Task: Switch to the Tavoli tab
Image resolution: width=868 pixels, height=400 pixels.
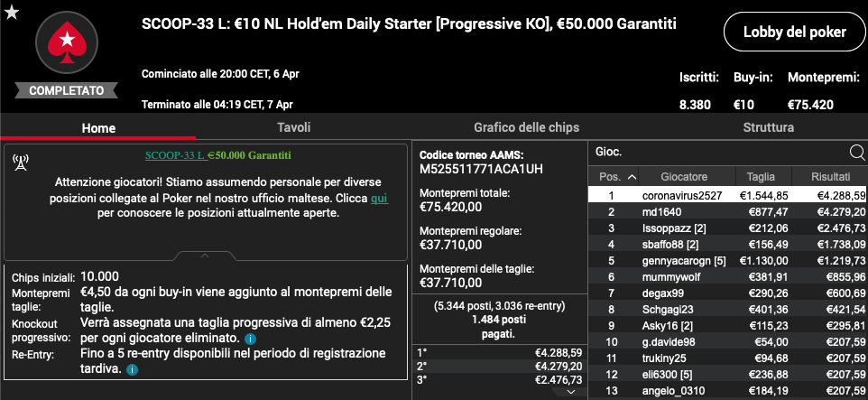Action: [x=293, y=127]
